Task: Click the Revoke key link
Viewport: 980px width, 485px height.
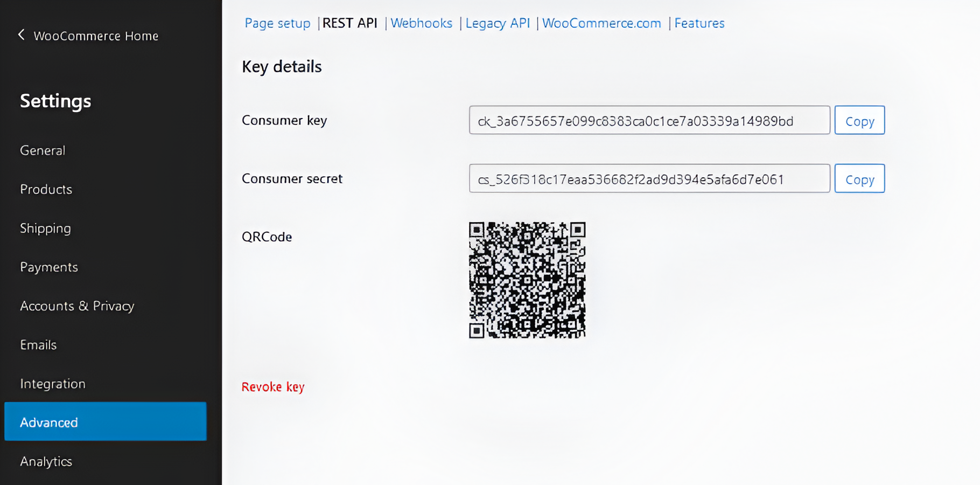Action: coord(273,387)
